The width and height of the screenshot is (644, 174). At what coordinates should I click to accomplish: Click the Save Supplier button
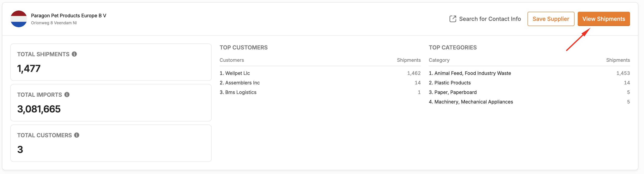click(x=550, y=19)
